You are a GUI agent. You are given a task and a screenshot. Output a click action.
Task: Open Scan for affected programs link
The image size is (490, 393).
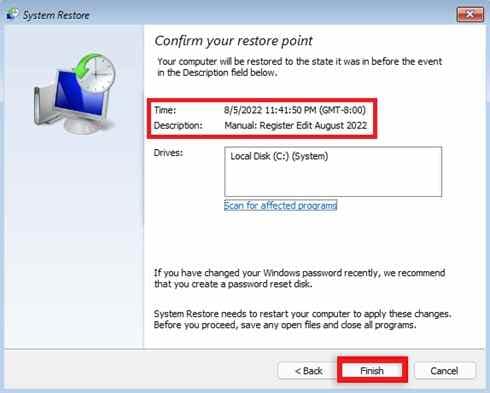(280, 205)
